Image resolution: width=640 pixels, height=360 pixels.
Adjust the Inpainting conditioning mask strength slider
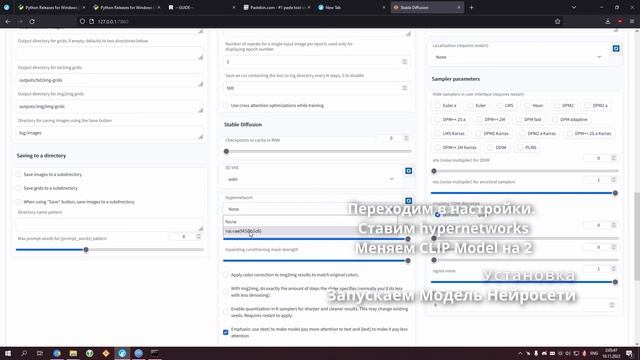pyautogui.click(x=316, y=260)
